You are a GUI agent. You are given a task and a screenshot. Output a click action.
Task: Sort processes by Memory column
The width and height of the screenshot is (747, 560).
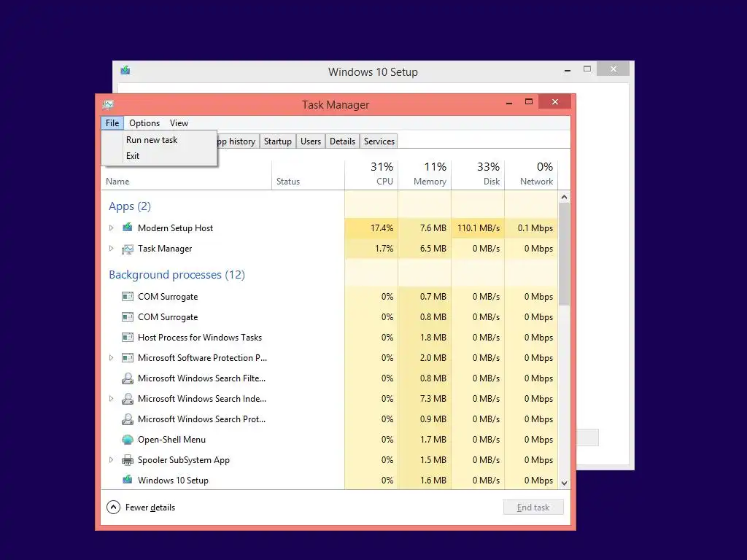[425, 175]
